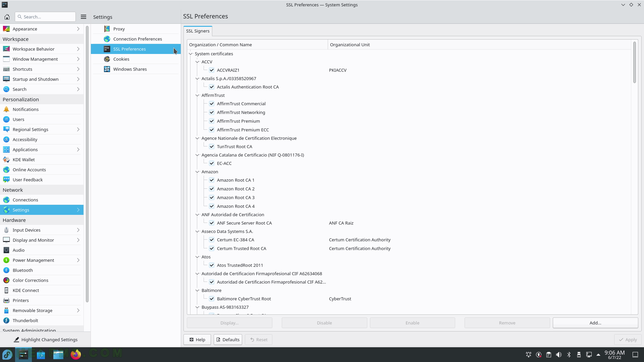Select the SSL Signers tab
This screenshot has width=644, height=362.
coord(198,31)
